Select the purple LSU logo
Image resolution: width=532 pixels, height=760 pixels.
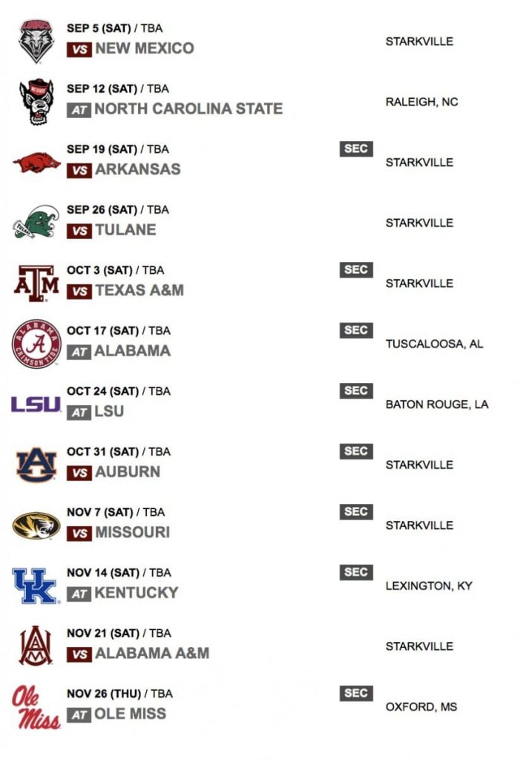pos(36,404)
